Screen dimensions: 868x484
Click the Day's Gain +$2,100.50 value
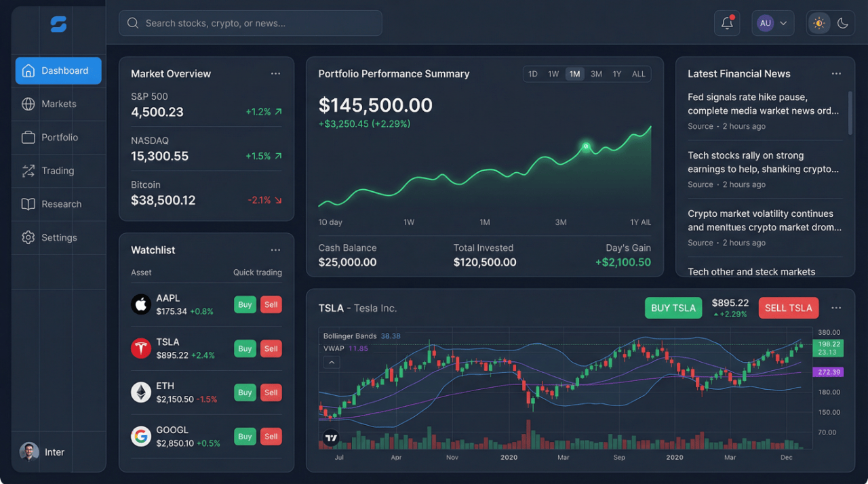623,262
